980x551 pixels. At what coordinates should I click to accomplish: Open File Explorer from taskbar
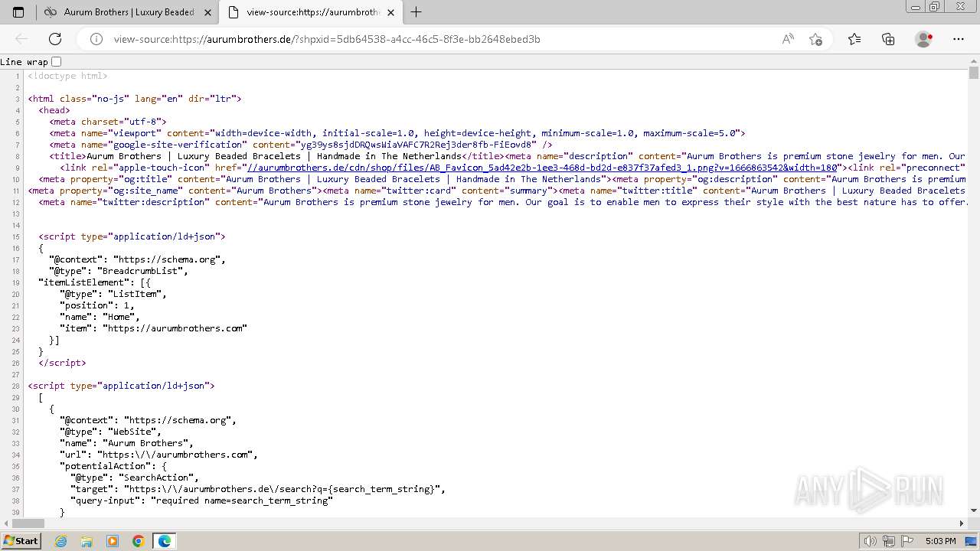(87, 541)
